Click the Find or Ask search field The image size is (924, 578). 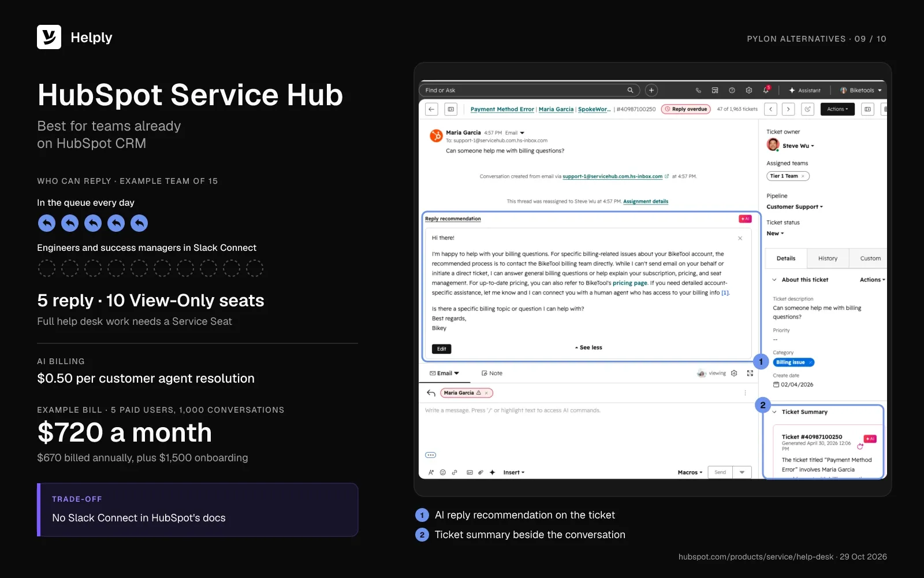pyautogui.click(x=530, y=90)
